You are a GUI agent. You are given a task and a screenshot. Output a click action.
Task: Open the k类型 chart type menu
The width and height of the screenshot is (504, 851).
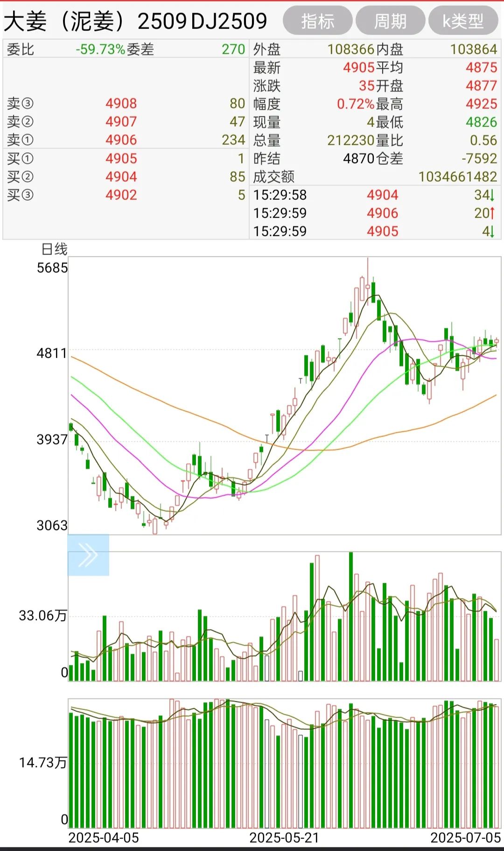[x=463, y=21]
